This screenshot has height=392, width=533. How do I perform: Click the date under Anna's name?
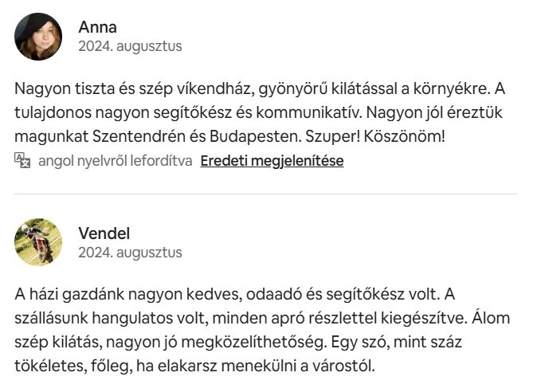[129, 46]
